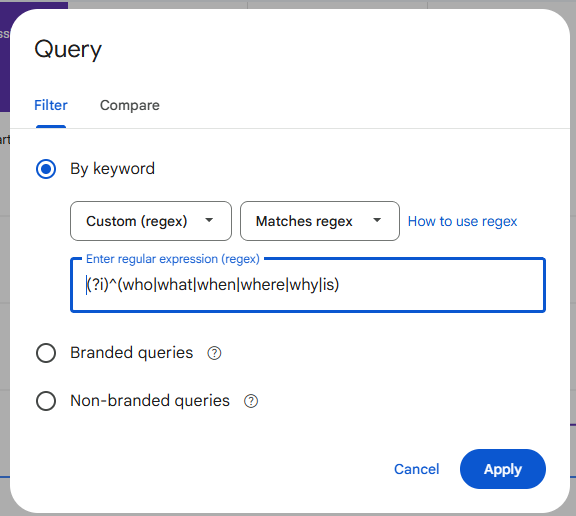Screen dimensions: 576x516
Task: Open the Custom (regex) dropdown
Action: 151,221
